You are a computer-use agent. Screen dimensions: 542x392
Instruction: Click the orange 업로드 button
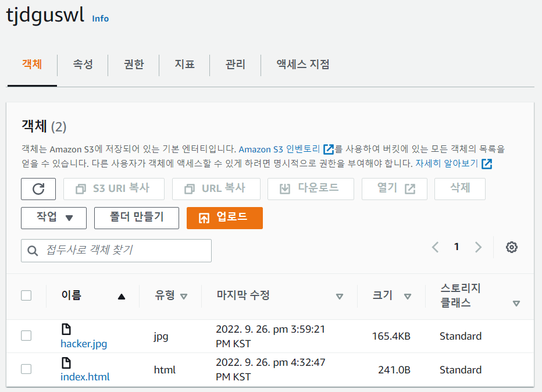(224, 218)
